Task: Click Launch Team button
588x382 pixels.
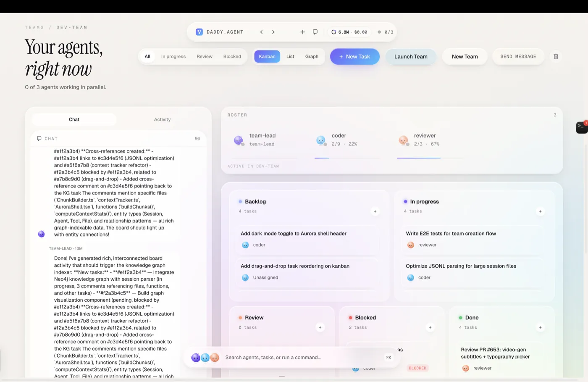Action: pos(411,56)
